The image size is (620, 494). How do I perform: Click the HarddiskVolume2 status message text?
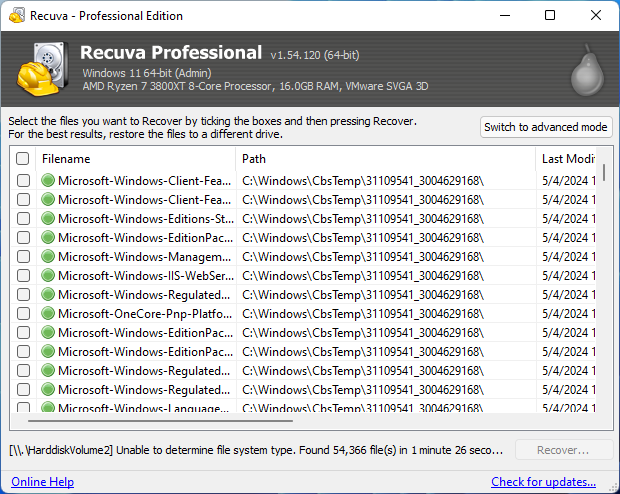point(256,450)
